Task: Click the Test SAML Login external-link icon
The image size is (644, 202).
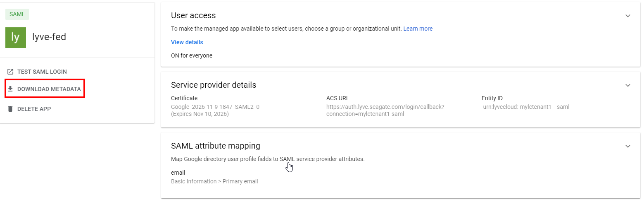Action: pos(11,72)
